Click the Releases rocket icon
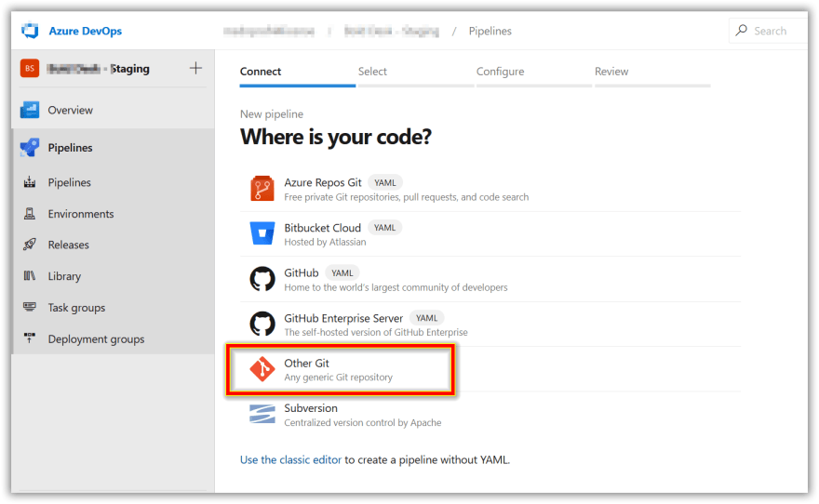 pyautogui.click(x=30, y=245)
